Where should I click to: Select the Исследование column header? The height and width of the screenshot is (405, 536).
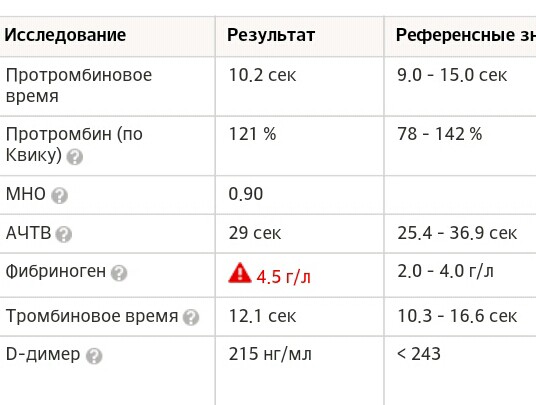(x=65, y=35)
